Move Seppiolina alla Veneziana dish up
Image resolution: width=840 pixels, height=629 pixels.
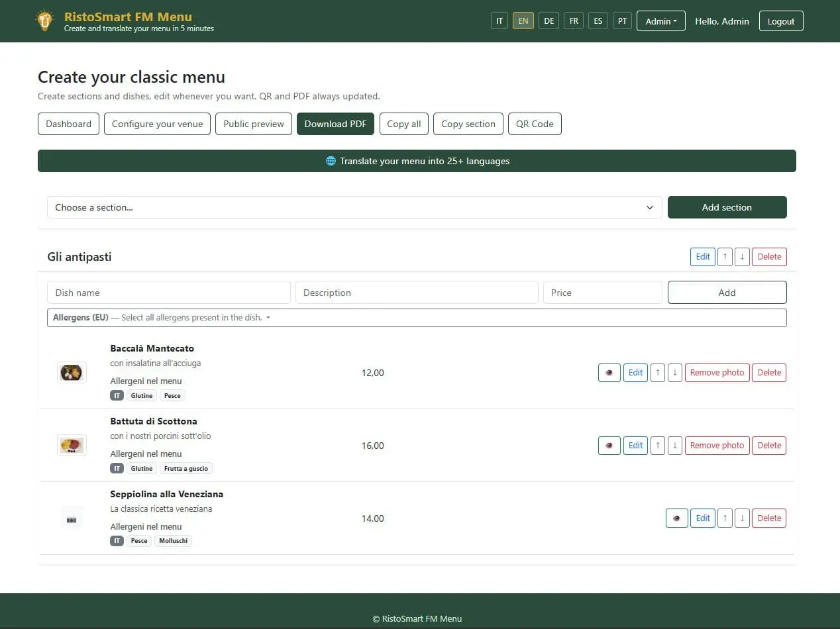click(725, 518)
